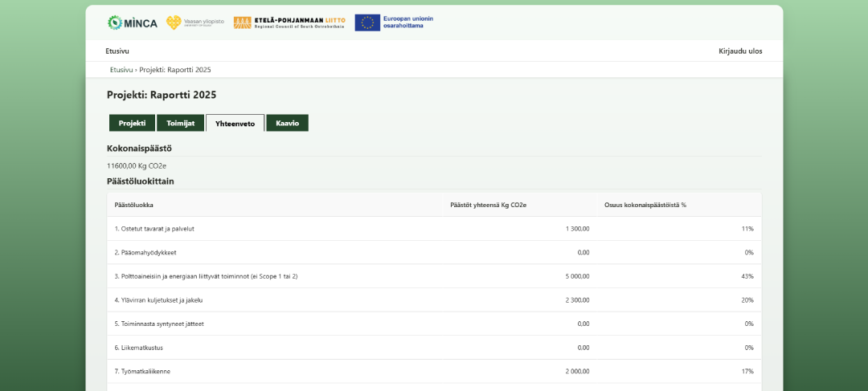Click the MINCA logo
The width and height of the screenshot is (868, 391).
pyautogui.click(x=133, y=22)
